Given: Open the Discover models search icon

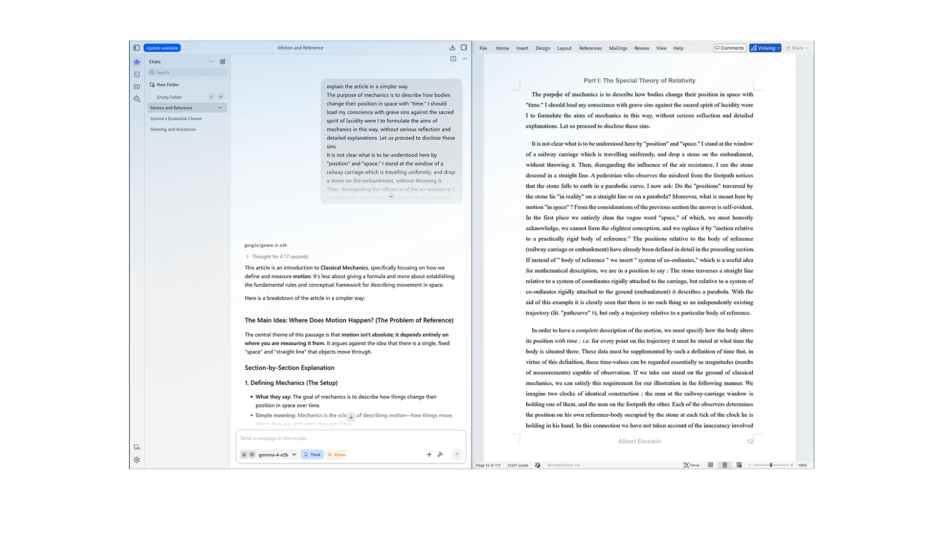Looking at the screenshot, I should (x=137, y=99).
